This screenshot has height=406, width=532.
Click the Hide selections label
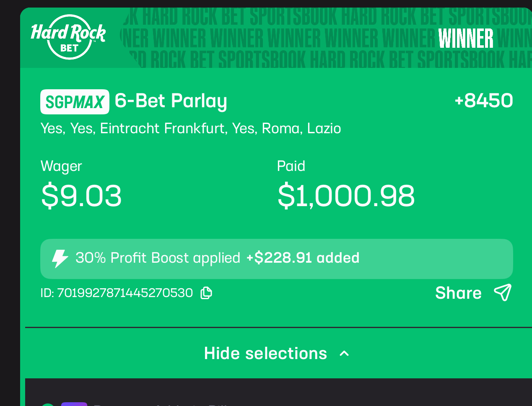point(265,354)
